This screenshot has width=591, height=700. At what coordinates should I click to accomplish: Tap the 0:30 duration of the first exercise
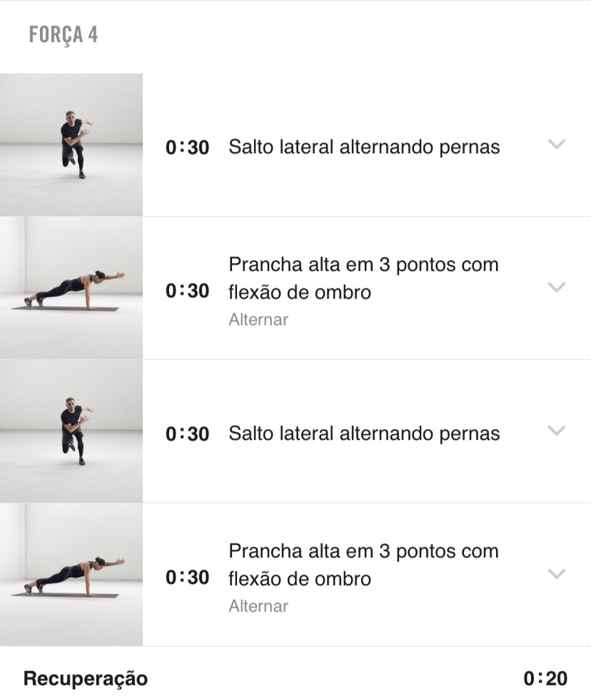(187, 148)
